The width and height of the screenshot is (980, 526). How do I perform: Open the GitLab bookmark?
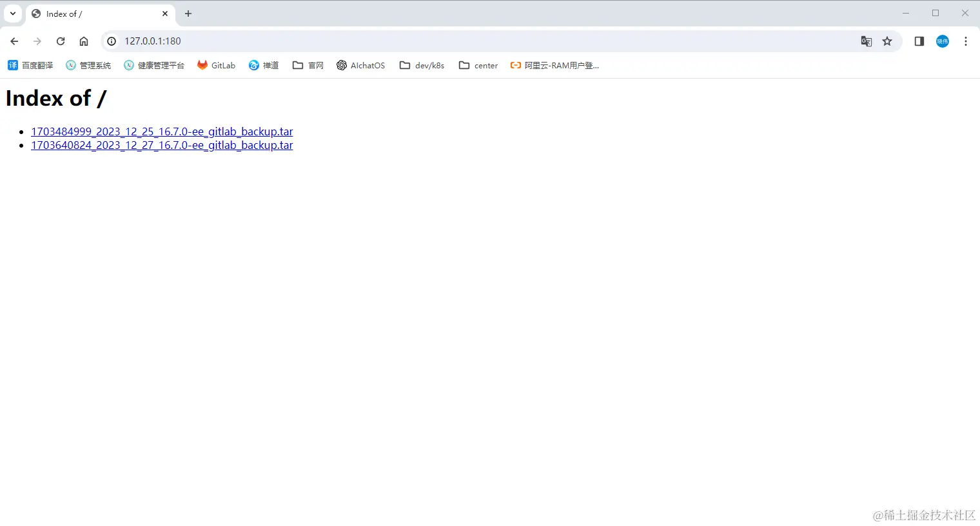coord(216,65)
